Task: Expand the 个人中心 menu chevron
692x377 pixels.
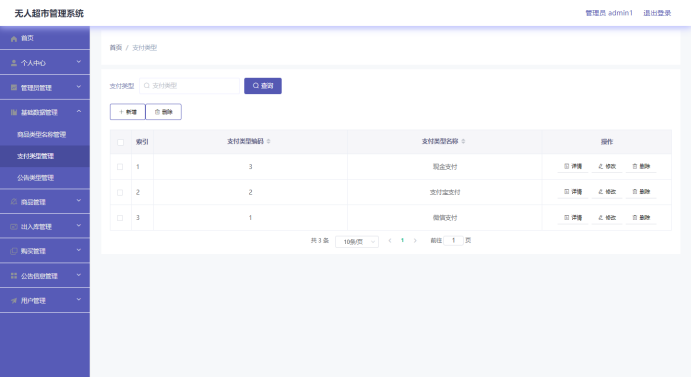Action: [x=79, y=62]
